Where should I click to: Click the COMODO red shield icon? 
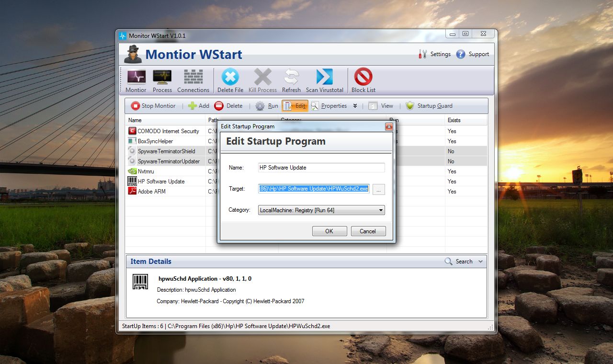coord(132,131)
